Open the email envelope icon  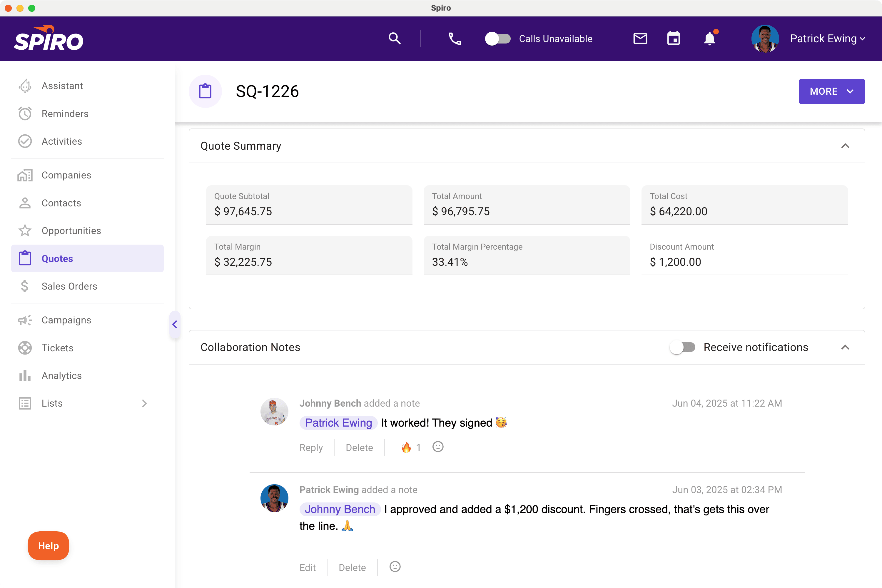[x=640, y=38]
